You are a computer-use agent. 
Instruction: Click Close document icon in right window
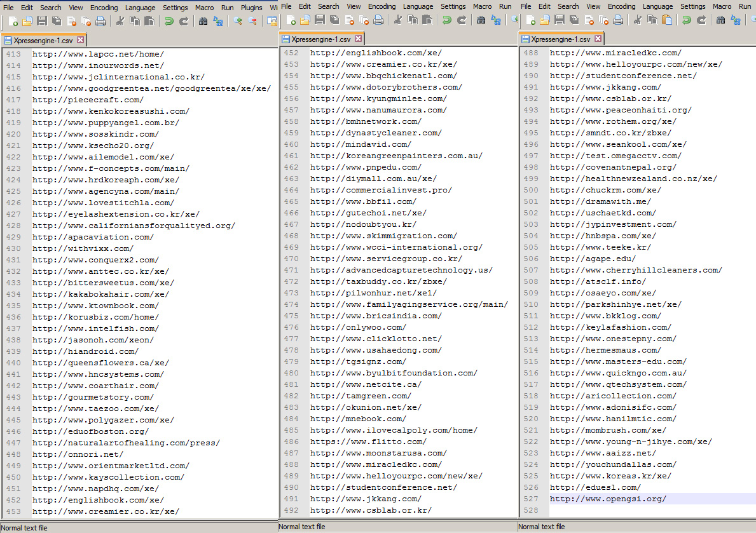[x=589, y=20]
